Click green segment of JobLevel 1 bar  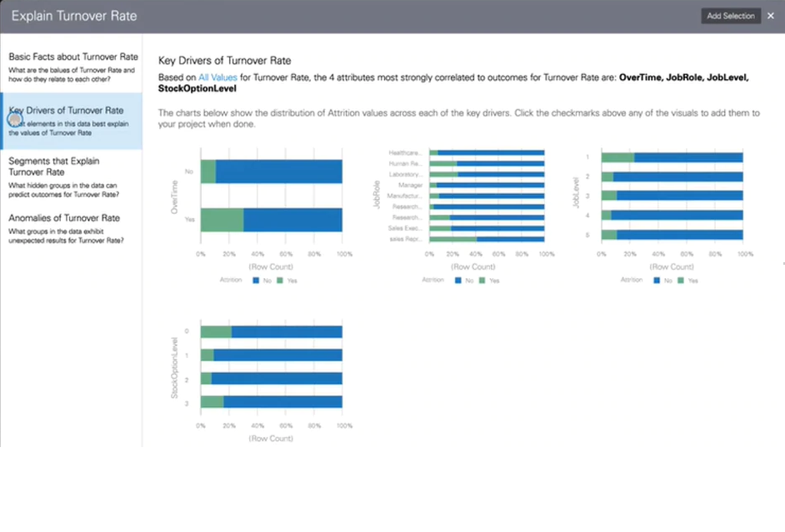point(617,157)
